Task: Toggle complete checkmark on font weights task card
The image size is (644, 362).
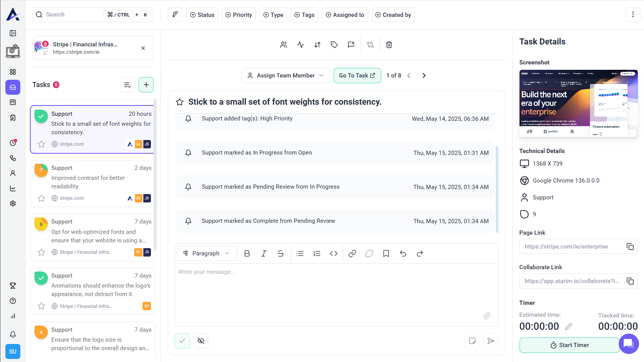Action: [x=41, y=116]
